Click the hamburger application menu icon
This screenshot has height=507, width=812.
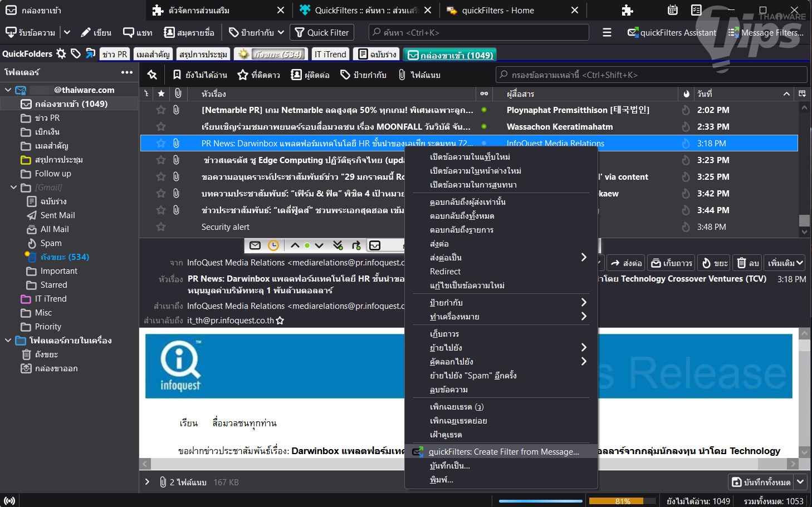point(607,33)
